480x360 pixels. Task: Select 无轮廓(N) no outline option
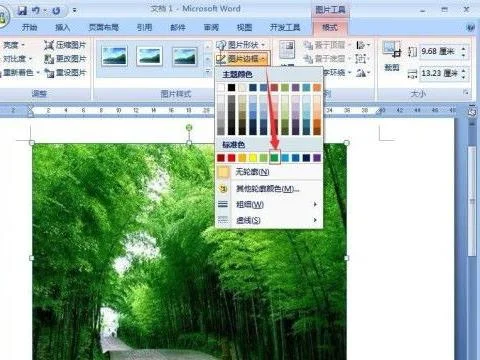269,172
